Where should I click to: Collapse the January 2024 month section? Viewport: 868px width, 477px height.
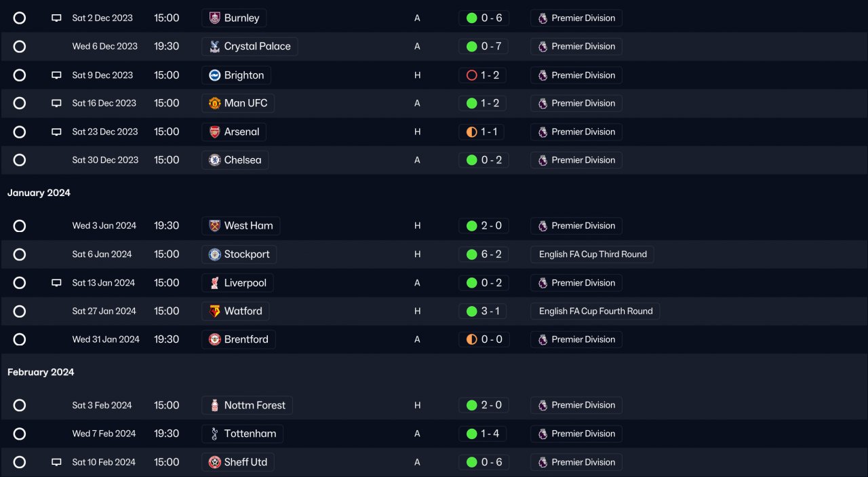coord(39,193)
